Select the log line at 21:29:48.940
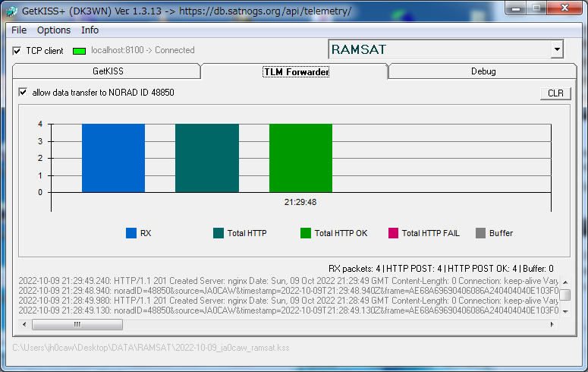Viewport: 588px width, 372px height. pos(288,291)
